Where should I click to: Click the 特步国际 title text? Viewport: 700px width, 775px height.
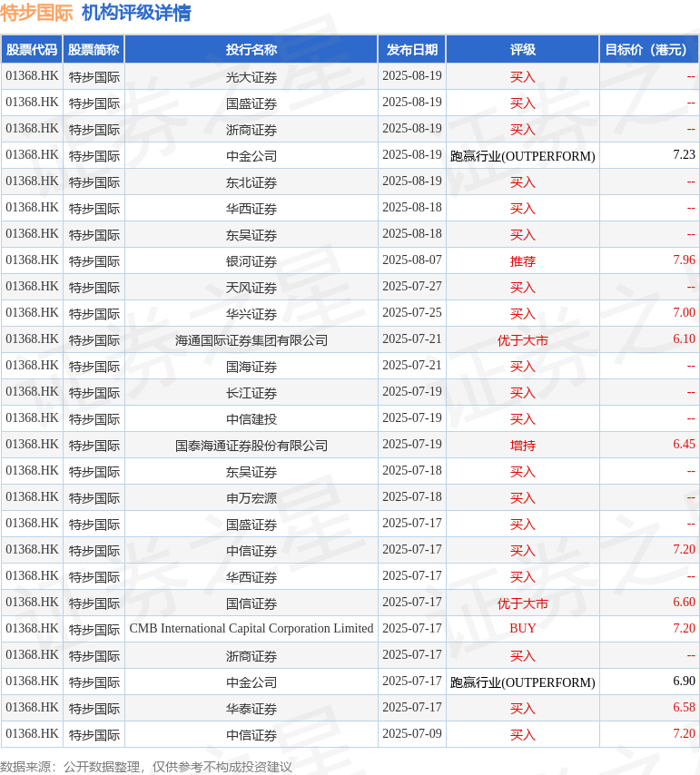pos(36,13)
